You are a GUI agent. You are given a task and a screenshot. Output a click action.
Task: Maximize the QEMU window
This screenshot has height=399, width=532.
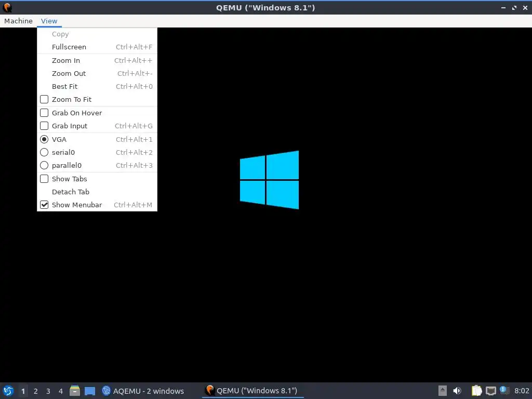514,7
